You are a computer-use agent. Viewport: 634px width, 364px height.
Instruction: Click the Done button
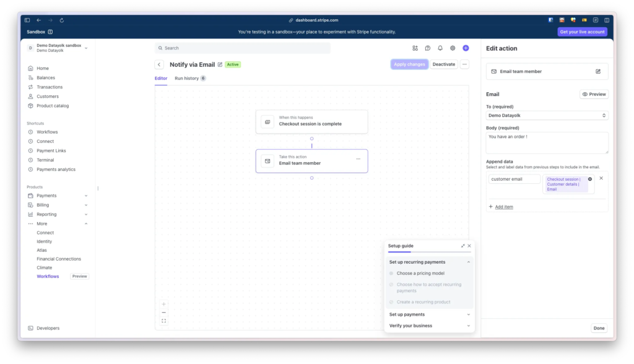click(599, 329)
